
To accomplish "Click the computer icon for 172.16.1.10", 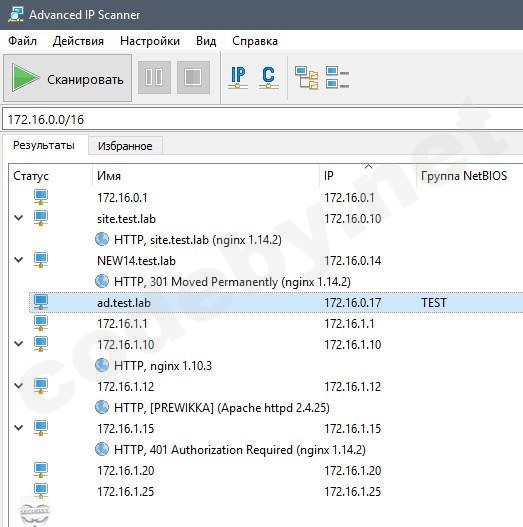I will (41, 344).
